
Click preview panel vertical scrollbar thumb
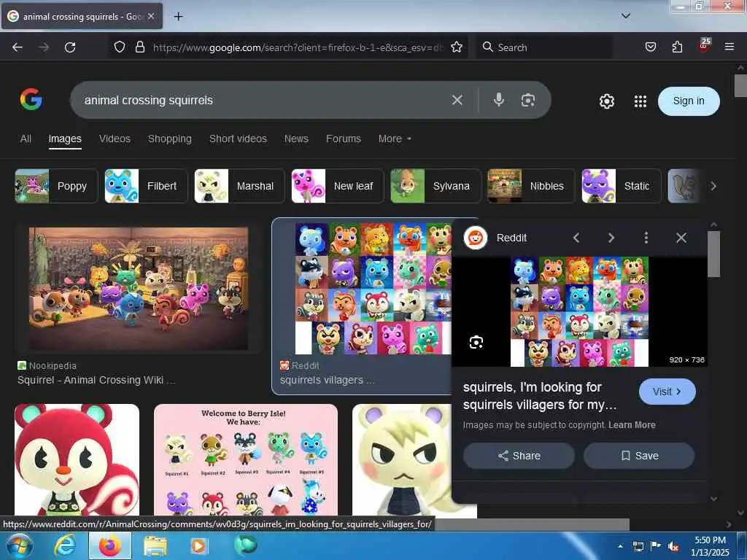[713, 254]
